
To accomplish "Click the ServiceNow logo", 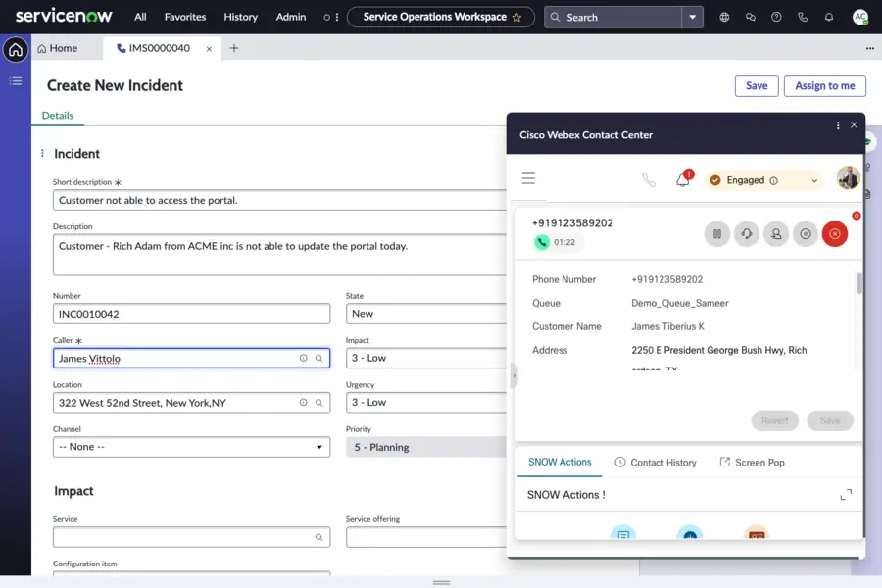I will point(64,17).
